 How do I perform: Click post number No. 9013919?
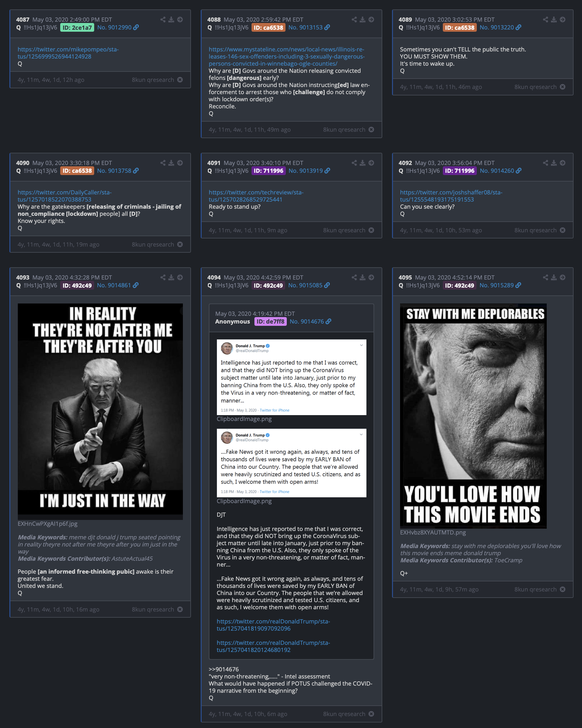[x=305, y=171]
